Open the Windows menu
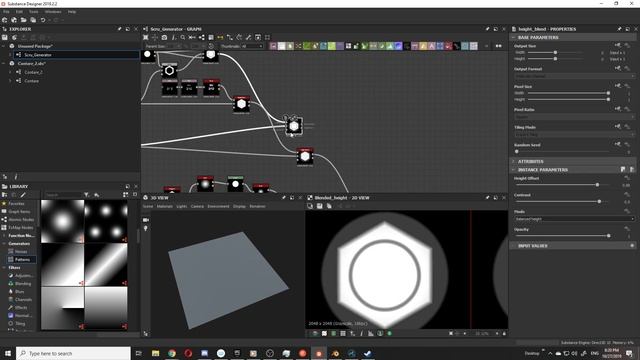 coord(53,12)
